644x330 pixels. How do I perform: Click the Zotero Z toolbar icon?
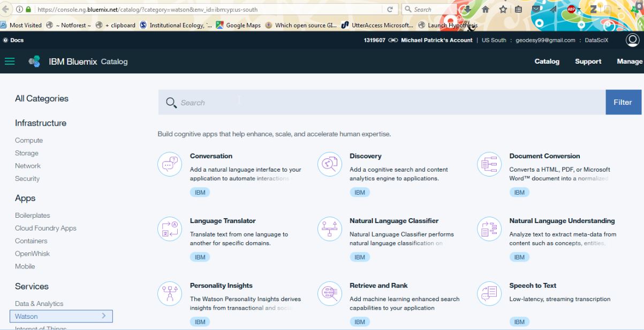[x=594, y=10]
